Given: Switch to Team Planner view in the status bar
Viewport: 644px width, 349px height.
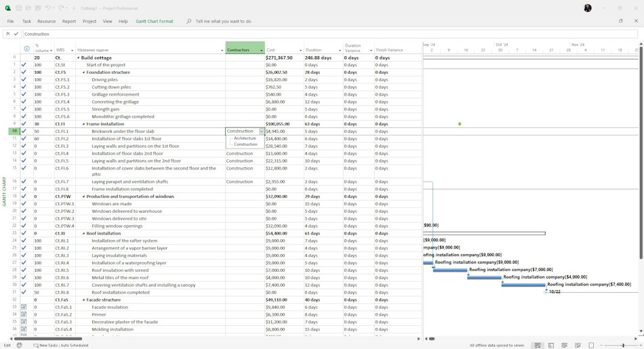Looking at the screenshot, I should tap(564, 346).
